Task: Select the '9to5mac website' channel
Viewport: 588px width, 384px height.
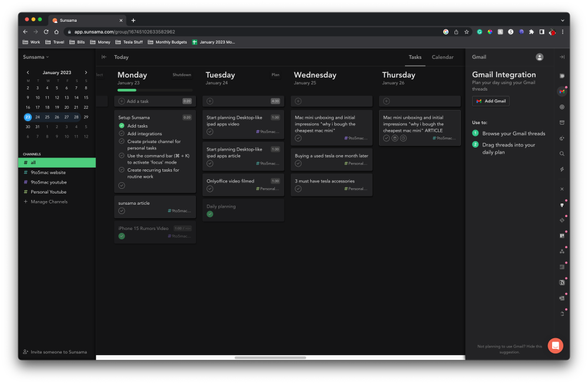Action: 48,172
